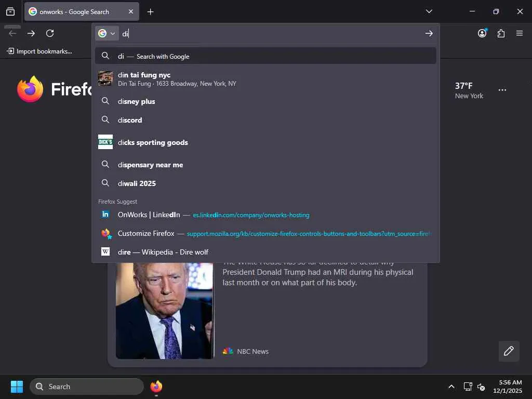Select the 'din tai fung nyc' suggestion

pos(265,79)
